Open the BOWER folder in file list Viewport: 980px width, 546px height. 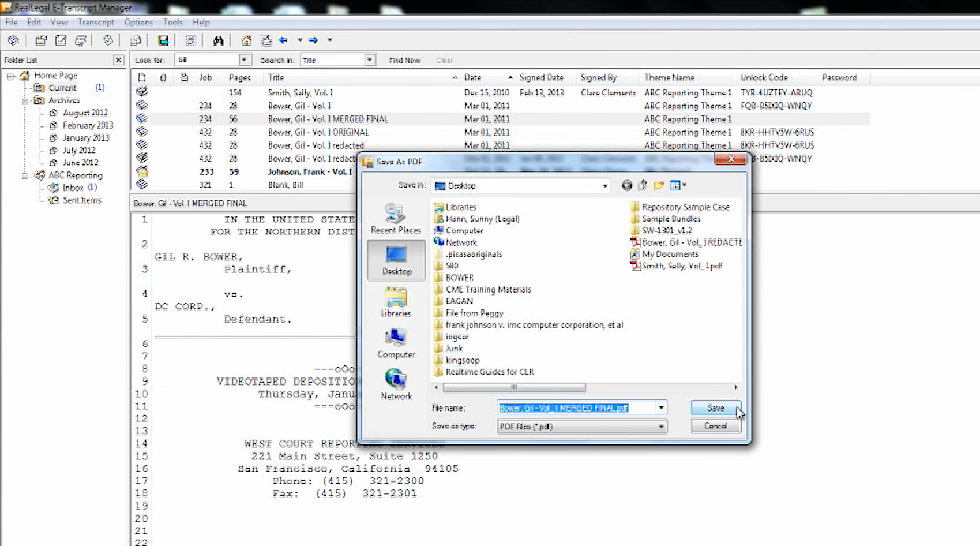point(459,278)
